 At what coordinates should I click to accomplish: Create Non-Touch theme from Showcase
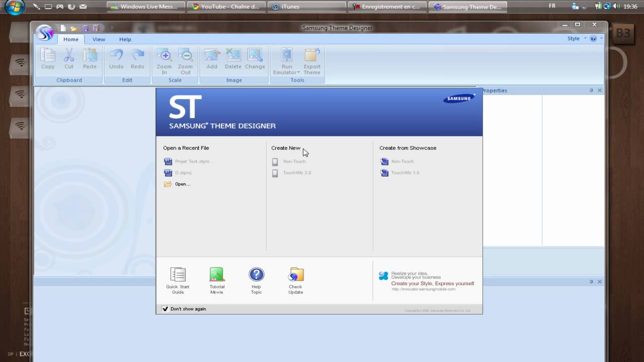[397, 161]
